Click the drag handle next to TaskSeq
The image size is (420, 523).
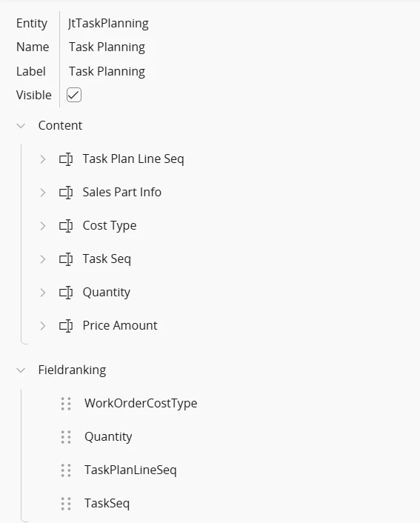tap(66, 504)
